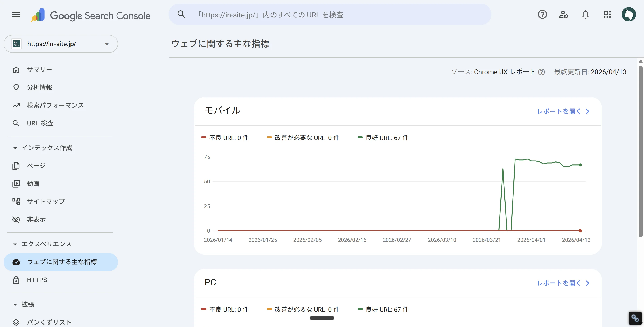Select 検索パフォーマンス in the sidebar
The image size is (644, 327).
(x=55, y=105)
